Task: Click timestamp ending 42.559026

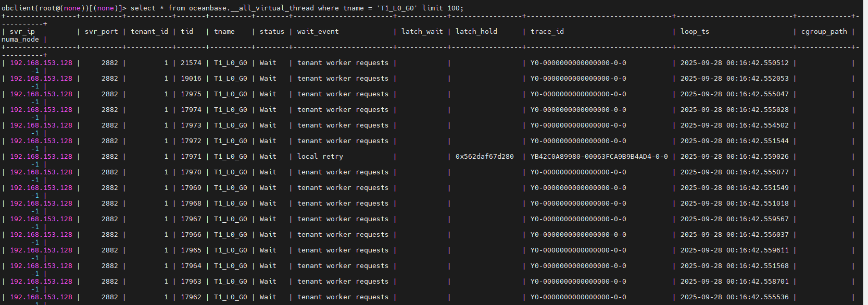Action: coord(735,157)
